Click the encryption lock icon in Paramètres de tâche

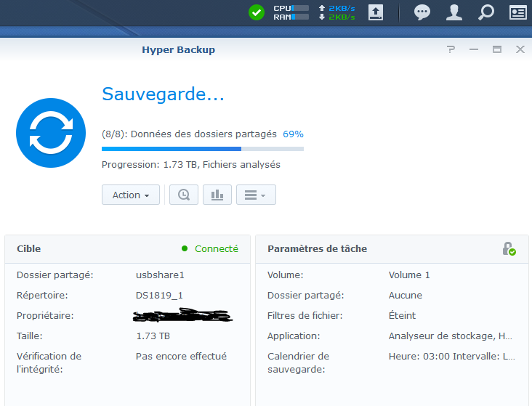pyautogui.click(x=509, y=248)
